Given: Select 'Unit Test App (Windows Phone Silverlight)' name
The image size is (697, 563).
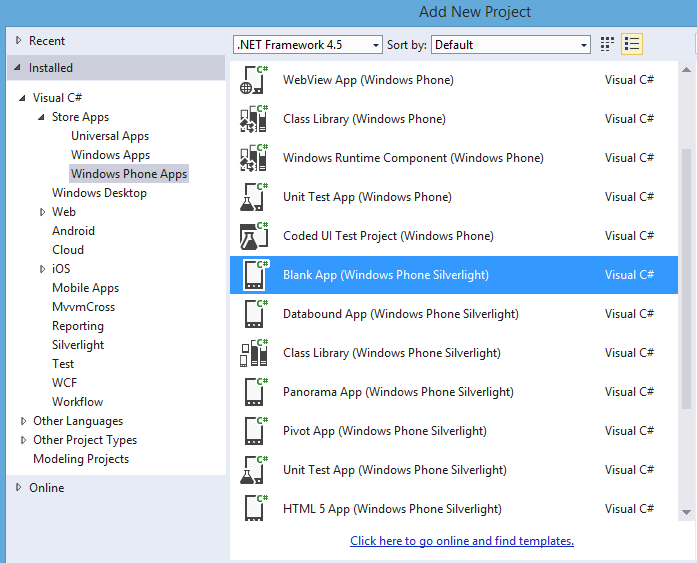Looking at the screenshot, I should tap(395, 470).
